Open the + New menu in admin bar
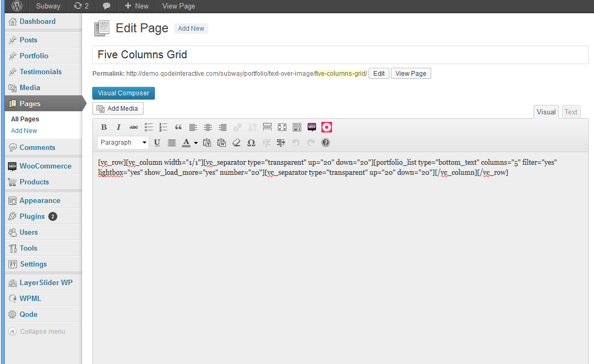Screen dimensions: 594x364 click(136, 6)
